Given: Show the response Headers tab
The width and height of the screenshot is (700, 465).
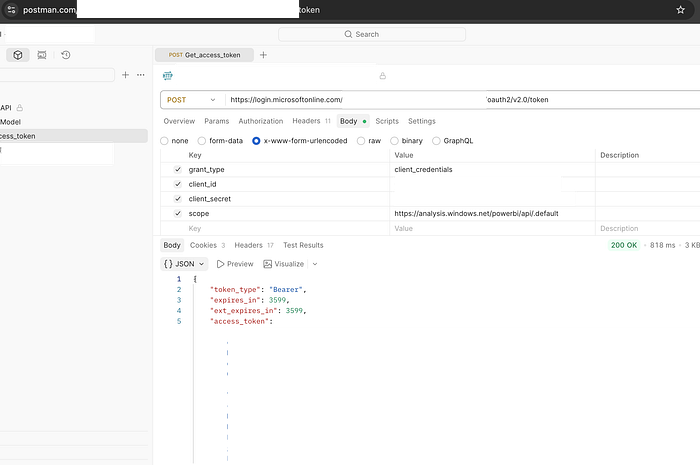Looking at the screenshot, I should point(254,245).
